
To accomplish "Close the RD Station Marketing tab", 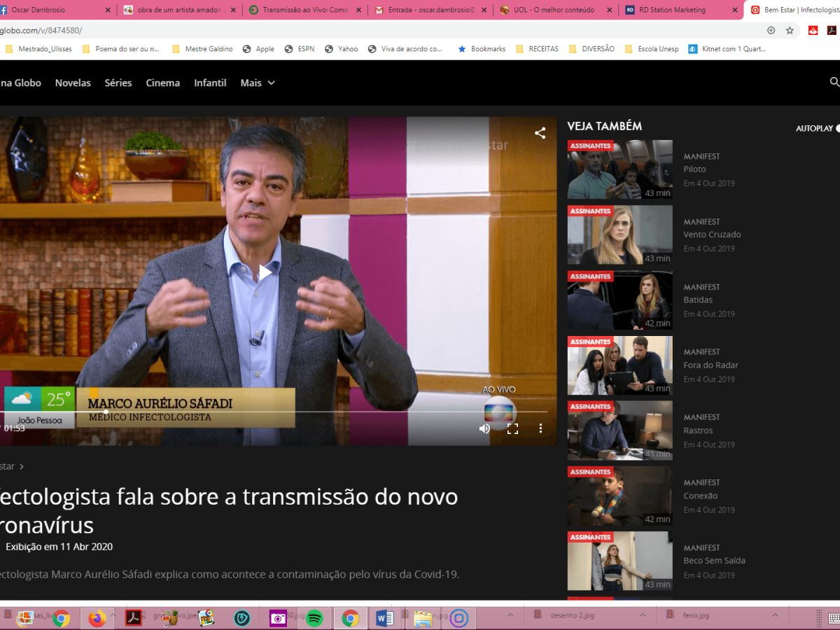I will 734,10.
